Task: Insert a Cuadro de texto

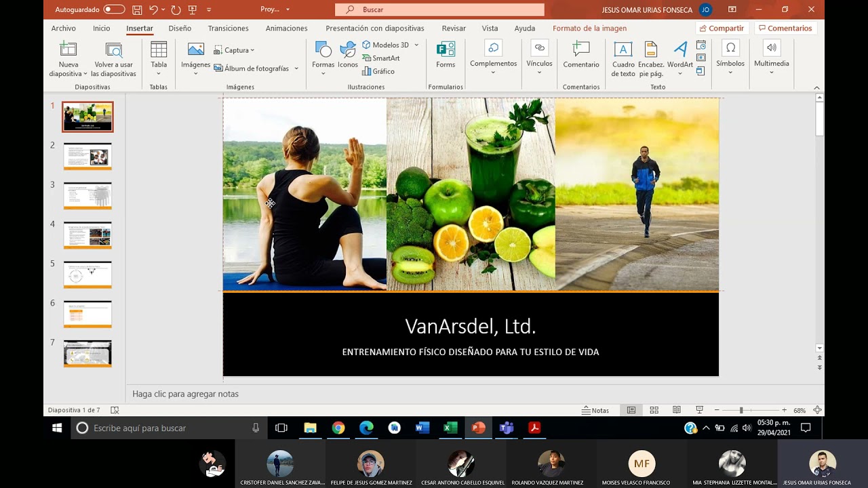Action: click(x=623, y=59)
